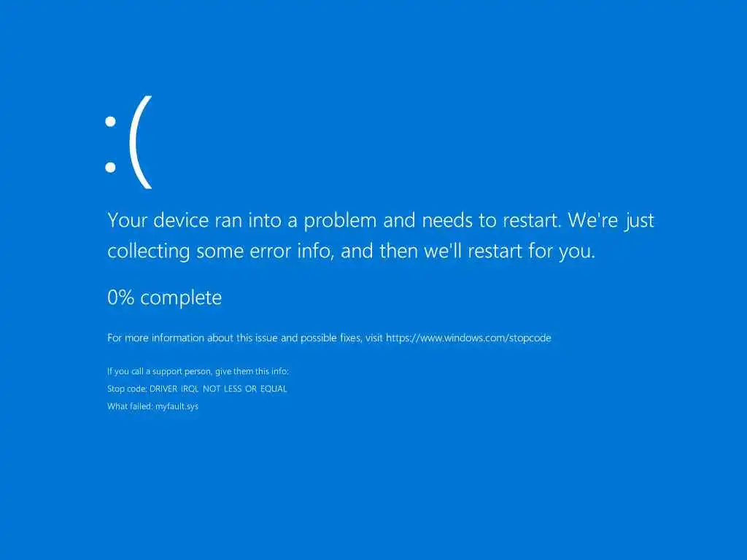747x560 pixels.
Task: Click the words 'We're just' in the heading
Action: pos(611,220)
